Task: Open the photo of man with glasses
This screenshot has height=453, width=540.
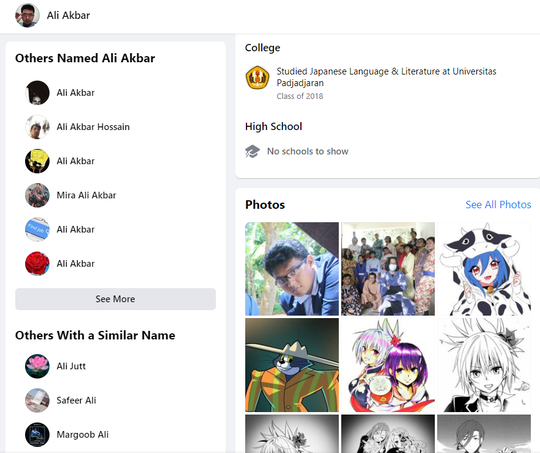Action: (x=292, y=269)
